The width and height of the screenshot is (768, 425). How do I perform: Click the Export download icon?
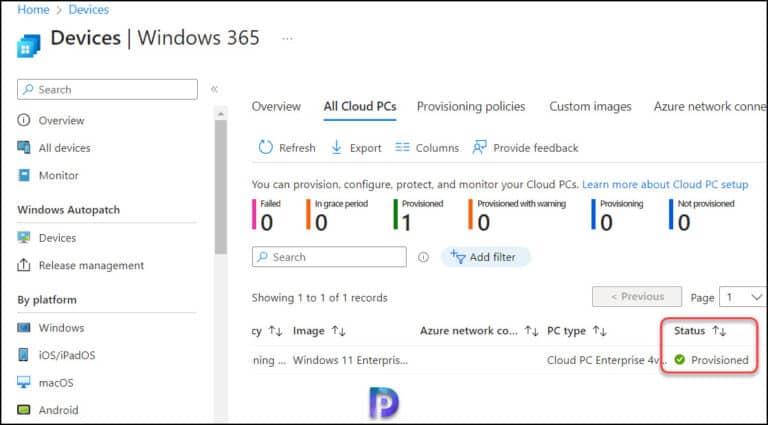[336, 147]
